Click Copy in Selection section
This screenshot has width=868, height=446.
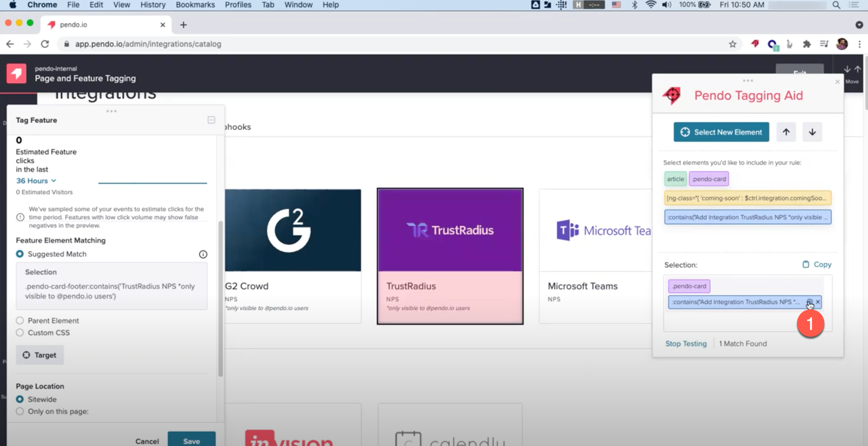pyautogui.click(x=817, y=265)
